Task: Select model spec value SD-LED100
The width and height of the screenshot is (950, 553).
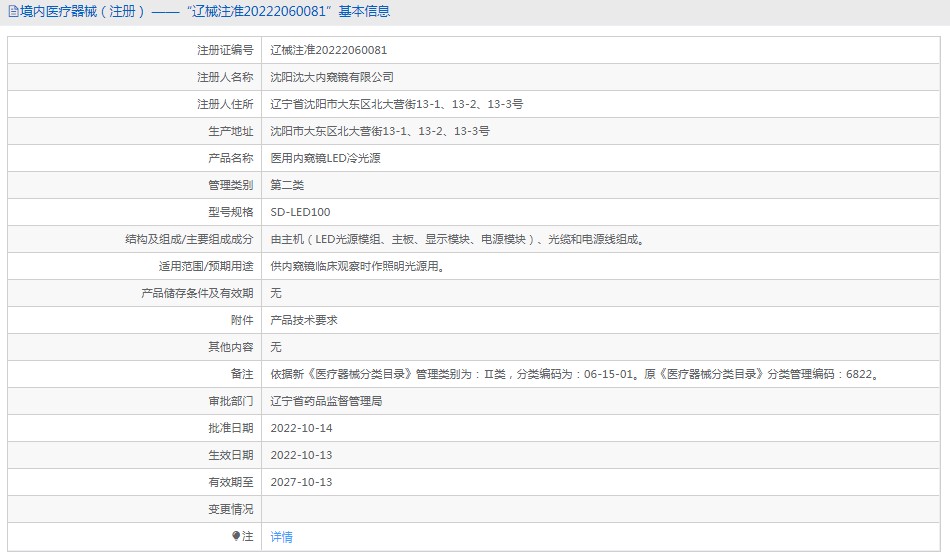Action: 301,212
